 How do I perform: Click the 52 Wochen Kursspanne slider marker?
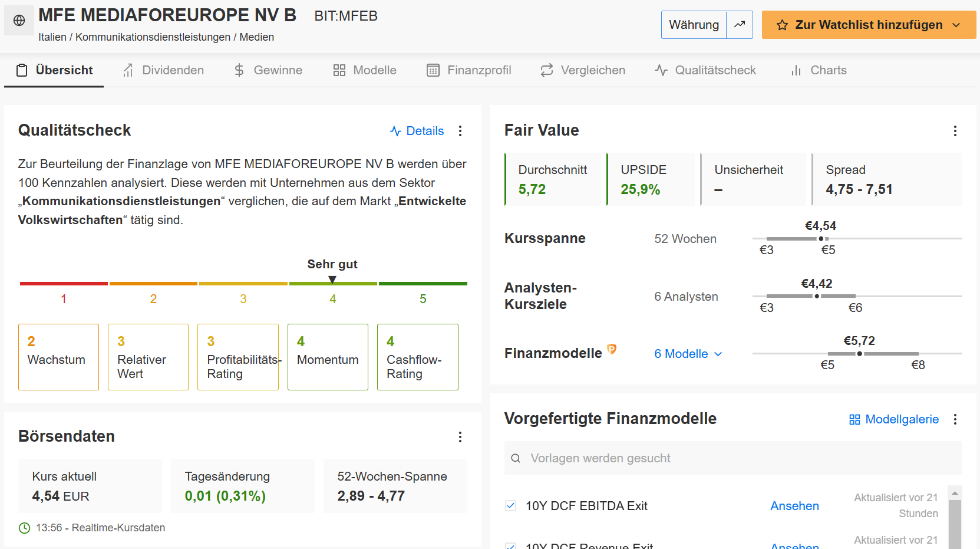(821, 239)
